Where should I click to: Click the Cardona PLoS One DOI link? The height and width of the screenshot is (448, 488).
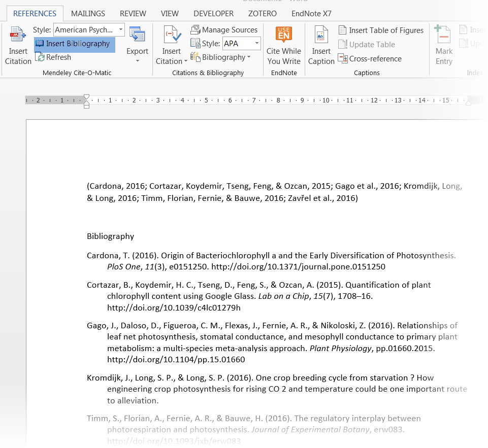(298, 267)
